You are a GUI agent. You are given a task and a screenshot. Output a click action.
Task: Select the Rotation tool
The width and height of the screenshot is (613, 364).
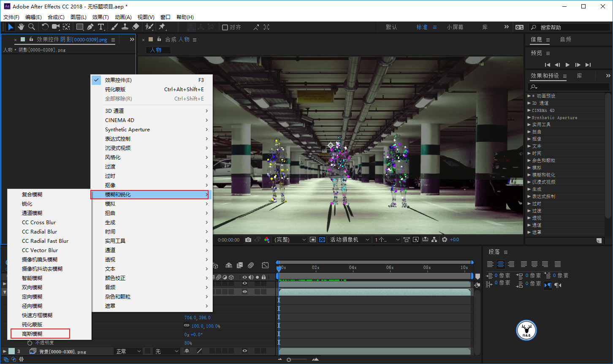click(45, 27)
